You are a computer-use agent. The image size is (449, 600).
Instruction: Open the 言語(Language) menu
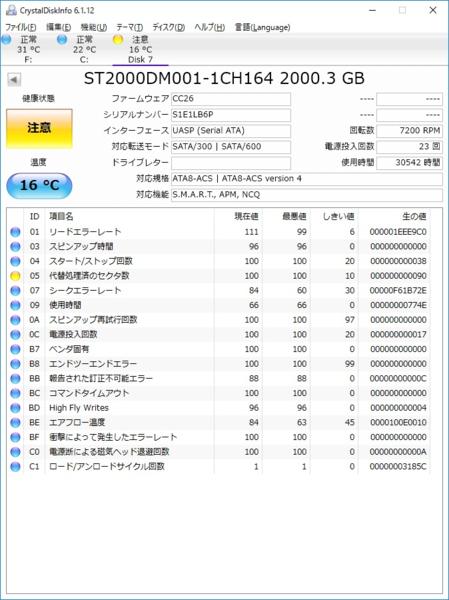point(262,28)
